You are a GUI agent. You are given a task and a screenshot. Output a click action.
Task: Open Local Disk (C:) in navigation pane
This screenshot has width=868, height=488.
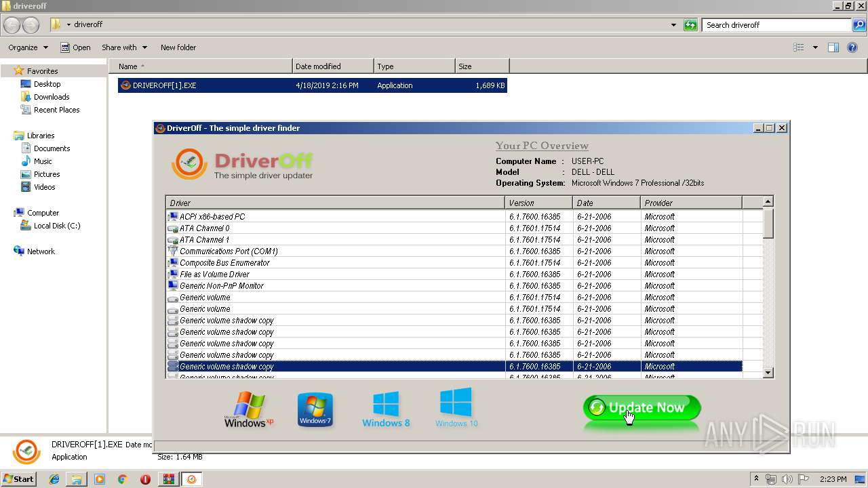pos(57,226)
